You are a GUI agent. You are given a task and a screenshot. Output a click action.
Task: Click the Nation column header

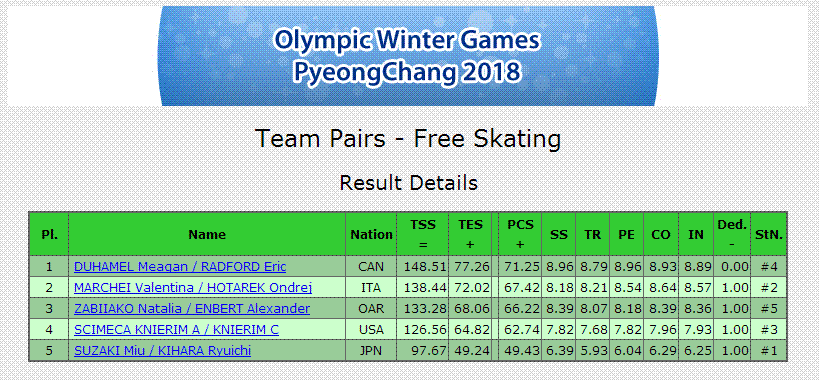tap(371, 234)
